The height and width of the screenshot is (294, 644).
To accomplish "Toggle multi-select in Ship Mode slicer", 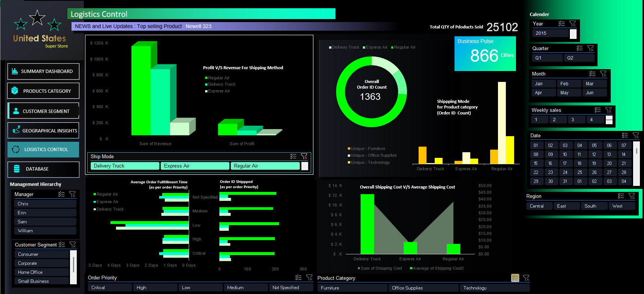I will [x=293, y=156].
